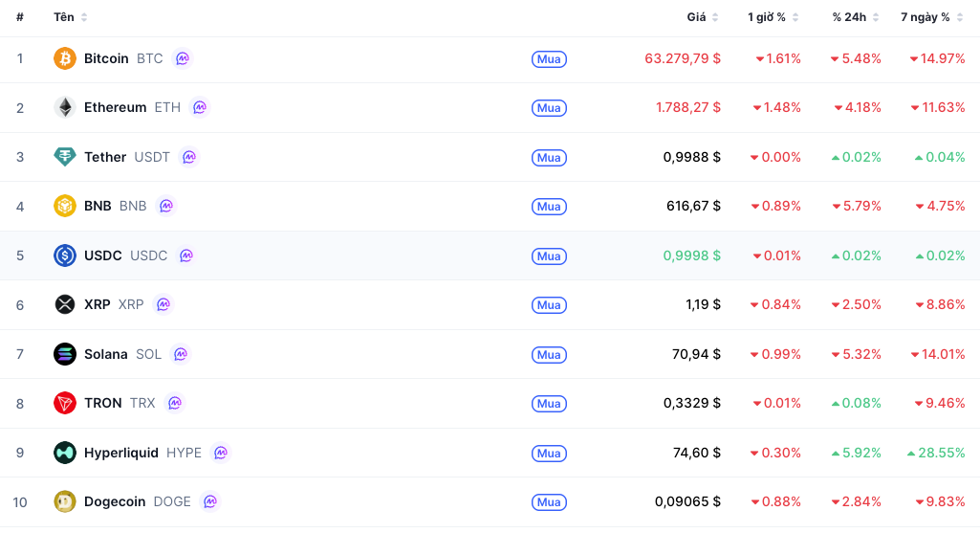980x533 pixels.
Task: Click the Tether price 0,9988 $
Action: click(x=692, y=157)
